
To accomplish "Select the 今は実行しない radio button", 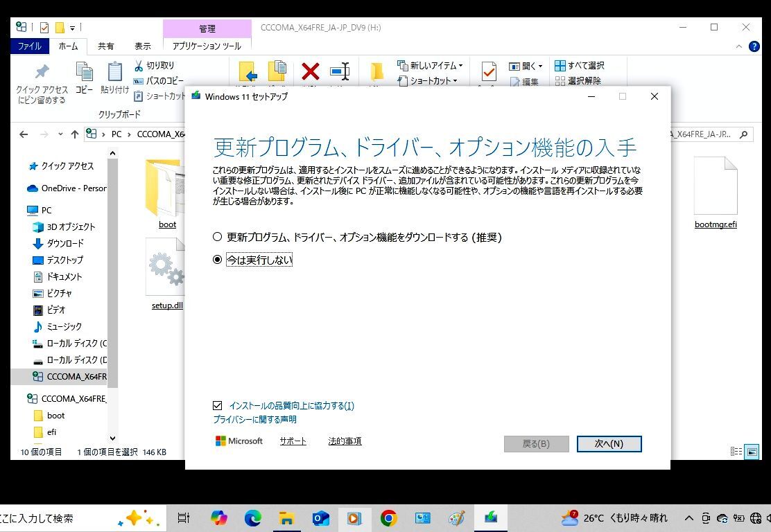I will coord(217,259).
